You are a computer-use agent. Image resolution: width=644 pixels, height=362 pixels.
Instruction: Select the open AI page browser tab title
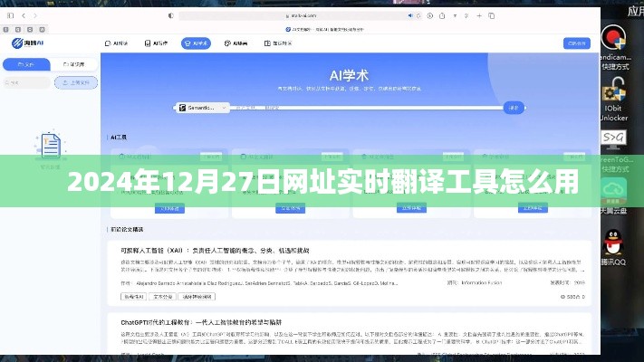[x=324, y=30]
